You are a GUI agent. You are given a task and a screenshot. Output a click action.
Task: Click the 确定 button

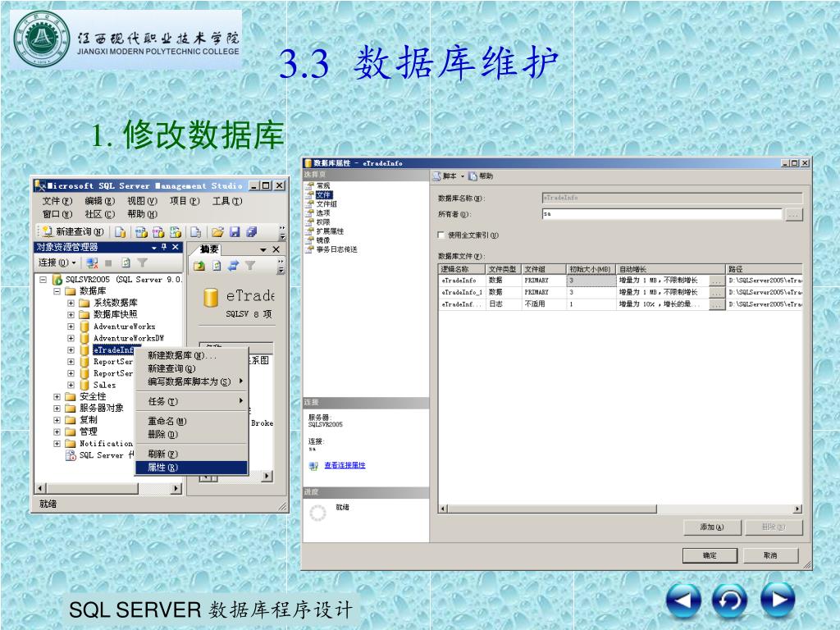710,555
